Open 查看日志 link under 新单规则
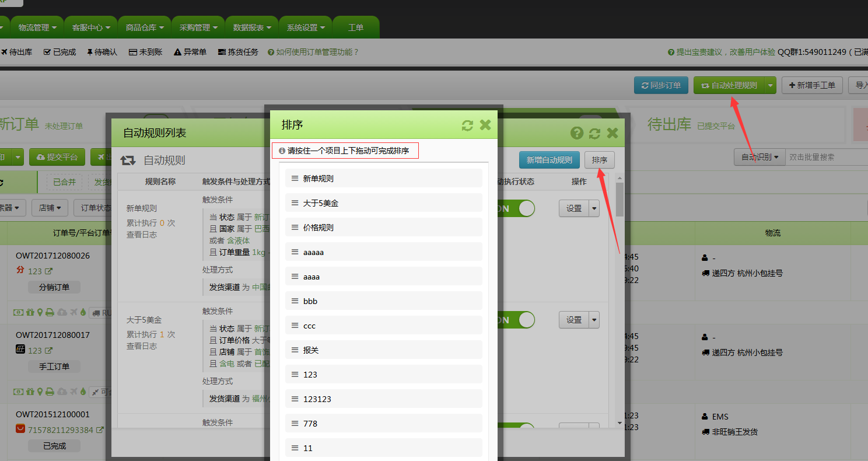Viewport: 868px width, 461px height. [x=142, y=235]
